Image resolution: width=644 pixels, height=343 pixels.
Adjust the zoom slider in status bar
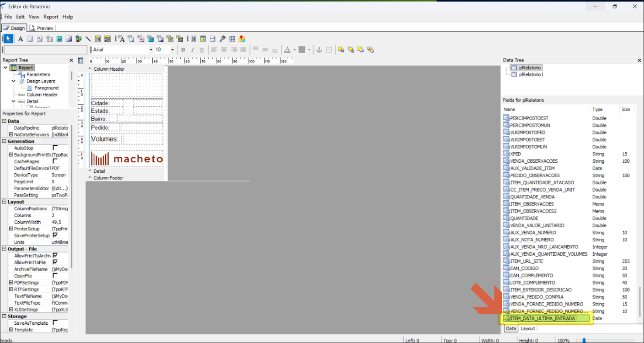click(584, 340)
